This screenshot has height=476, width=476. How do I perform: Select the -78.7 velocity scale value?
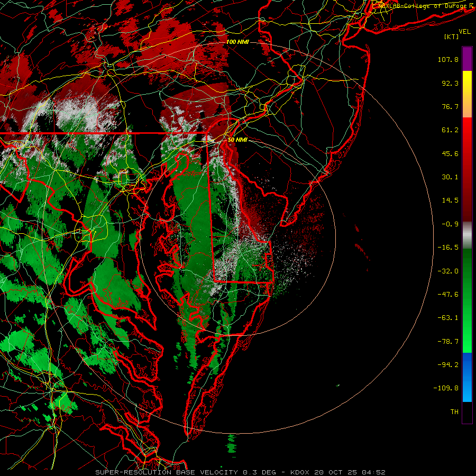(448, 342)
